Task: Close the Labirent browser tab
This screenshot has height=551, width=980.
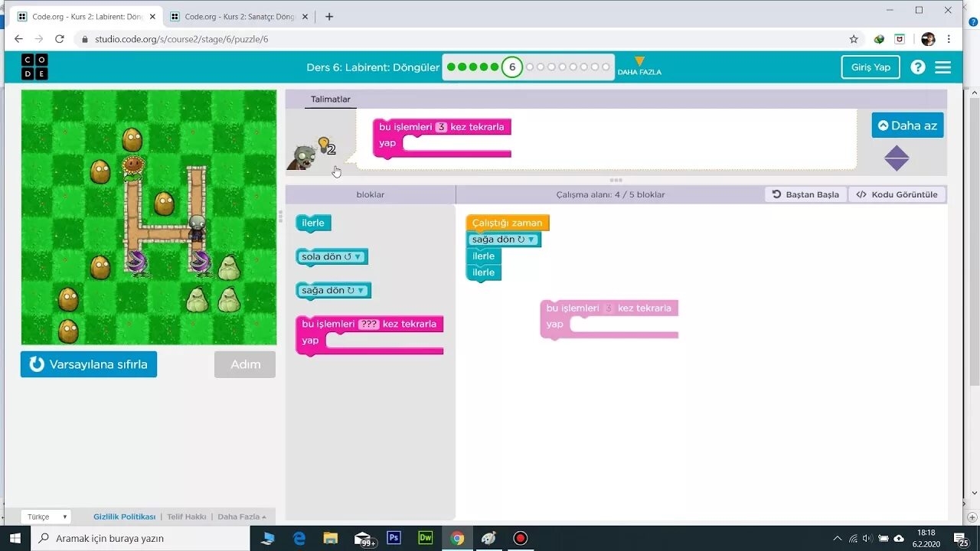Action: click(152, 16)
